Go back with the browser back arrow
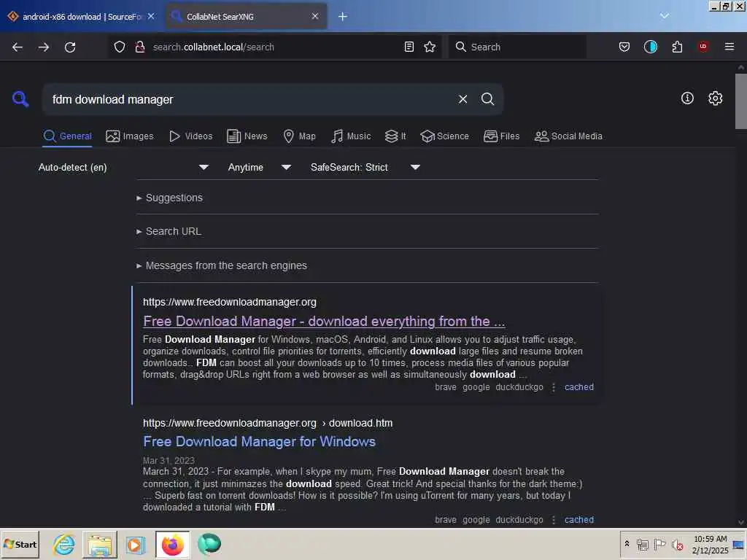The height and width of the screenshot is (560, 747). pyautogui.click(x=18, y=47)
